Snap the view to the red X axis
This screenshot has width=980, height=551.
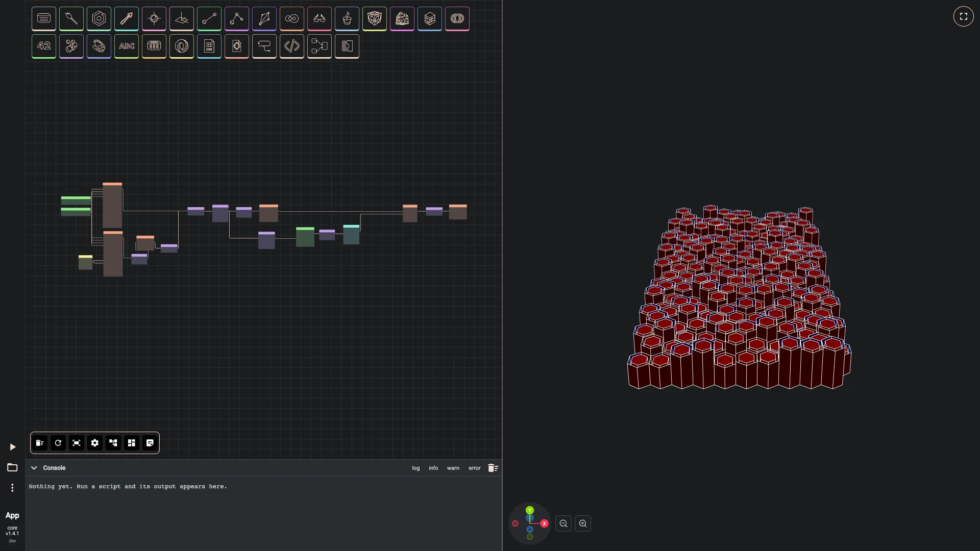point(544,523)
